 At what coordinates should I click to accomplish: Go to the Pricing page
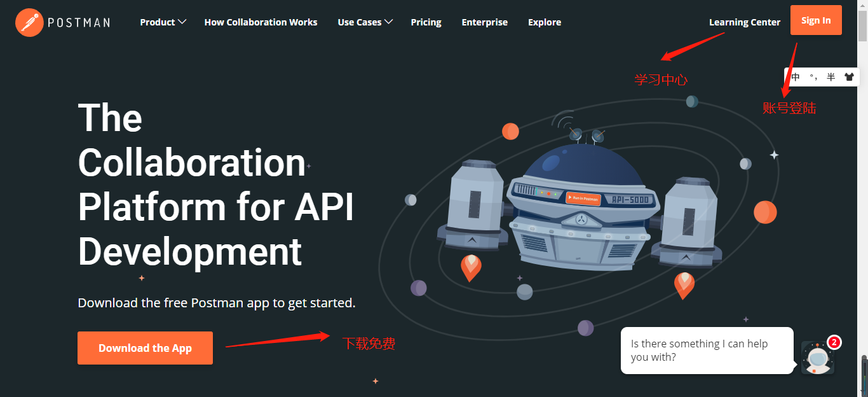pos(426,22)
